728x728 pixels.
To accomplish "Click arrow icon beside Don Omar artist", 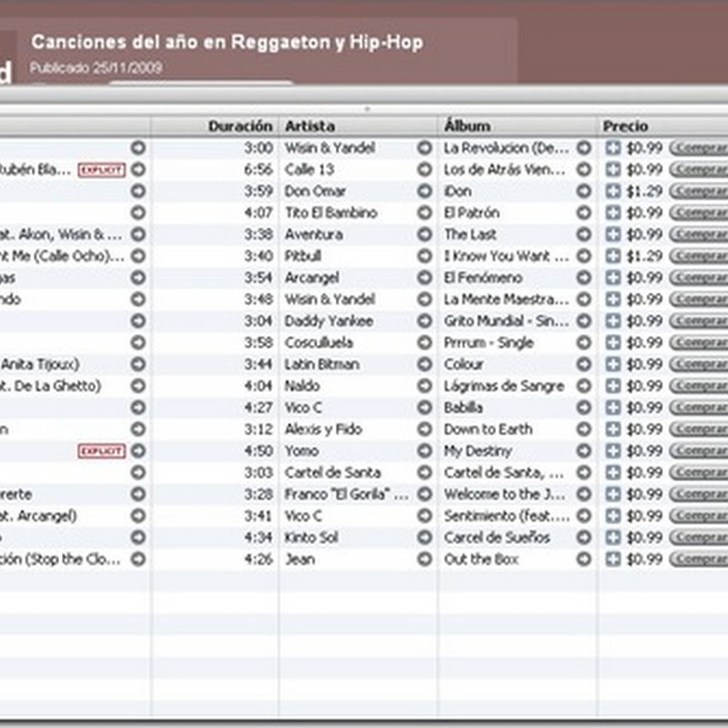I will tap(424, 191).
